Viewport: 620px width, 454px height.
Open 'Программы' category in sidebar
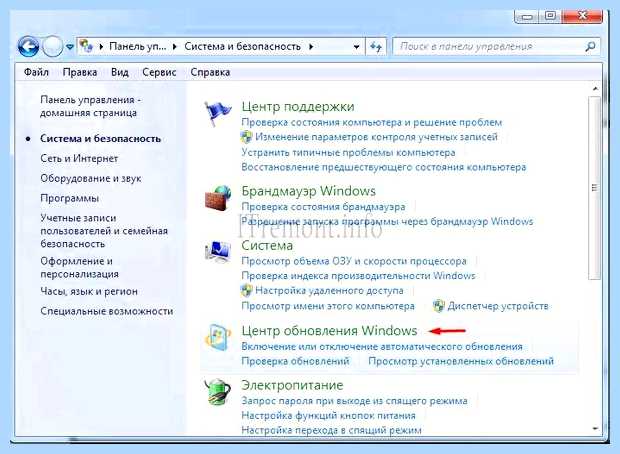(70, 198)
